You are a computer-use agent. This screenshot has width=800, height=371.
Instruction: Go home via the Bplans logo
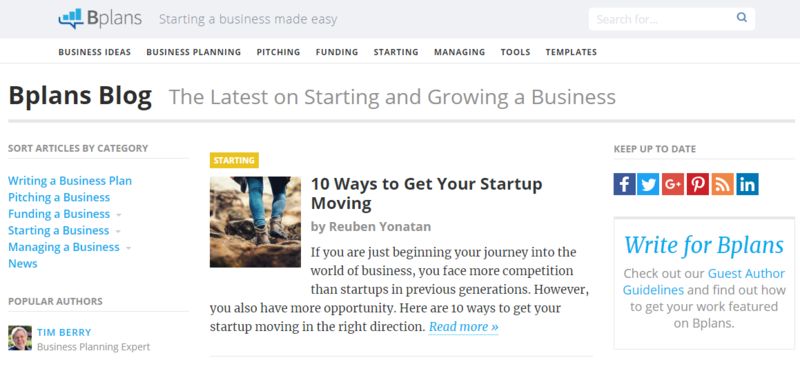point(101,18)
